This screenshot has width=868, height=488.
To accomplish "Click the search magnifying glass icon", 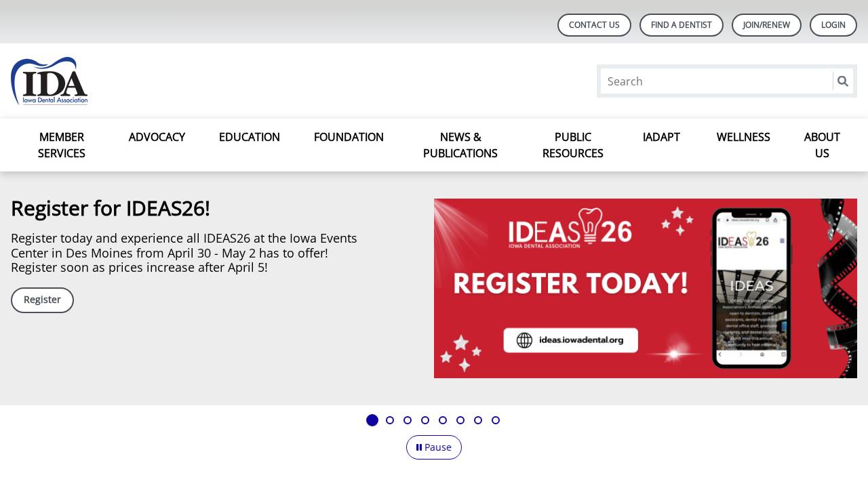I will click(x=842, y=81).
